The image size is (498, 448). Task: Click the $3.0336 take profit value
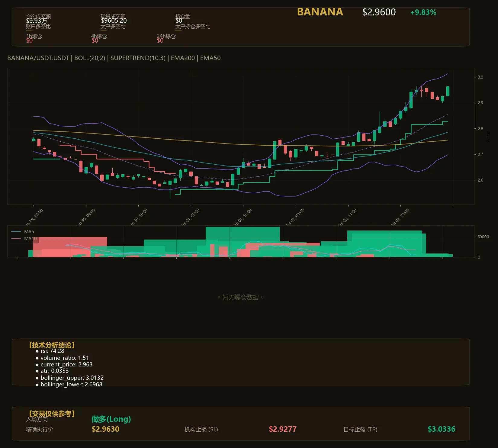(442, 429)
